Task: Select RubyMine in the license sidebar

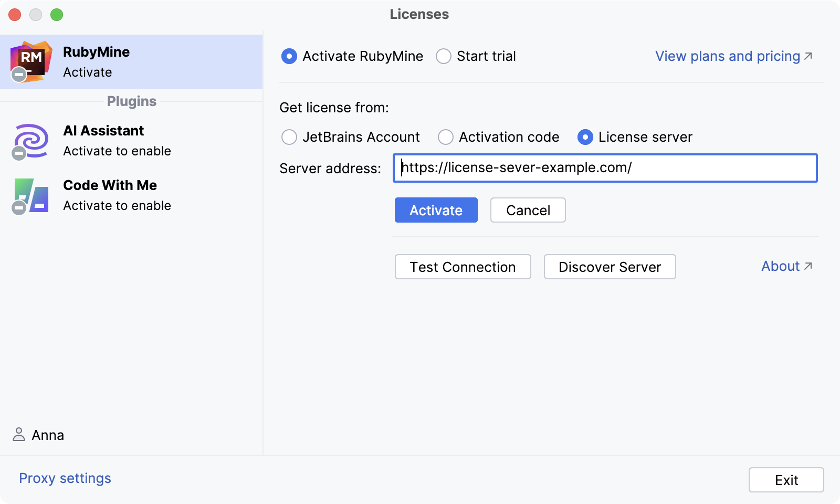Action: [x=131, y=61]
